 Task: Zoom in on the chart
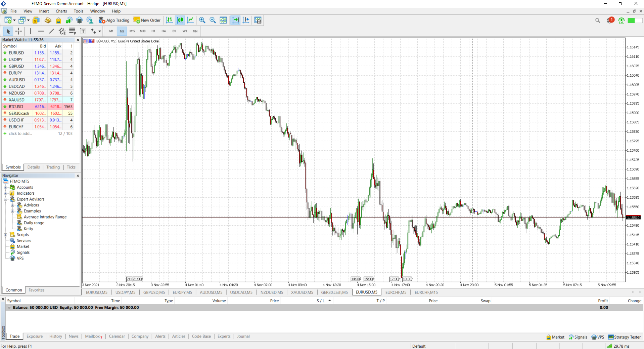(x=202, y=20)
